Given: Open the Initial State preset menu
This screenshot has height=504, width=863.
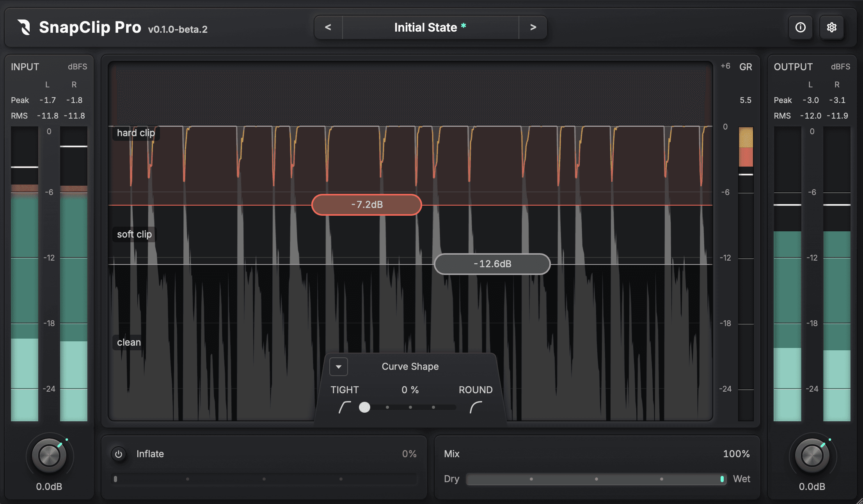Looking at the screenshot, I should (430, 27).
